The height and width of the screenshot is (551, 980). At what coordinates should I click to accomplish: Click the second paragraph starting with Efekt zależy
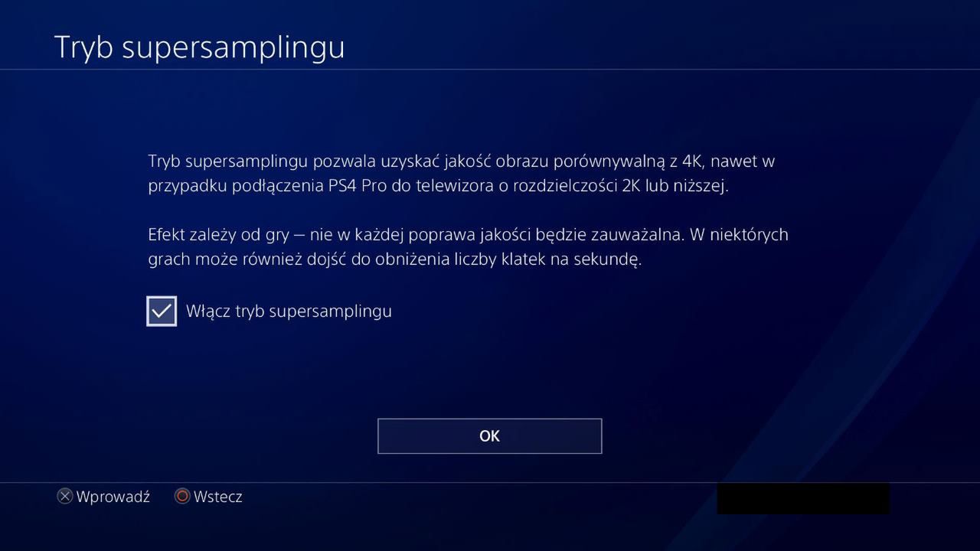pyautogui.click(x=468, y=247)
